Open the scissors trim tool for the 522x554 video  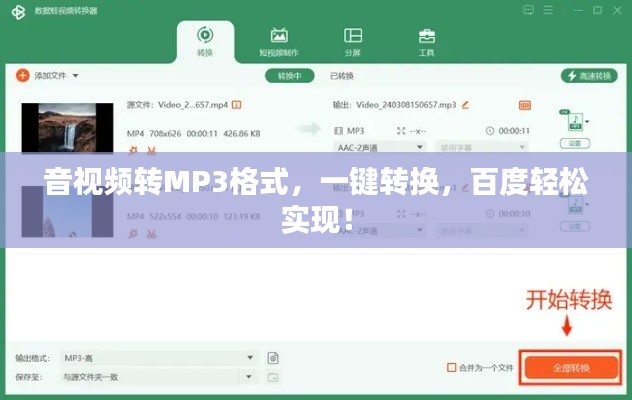click(x=152, y=234)
